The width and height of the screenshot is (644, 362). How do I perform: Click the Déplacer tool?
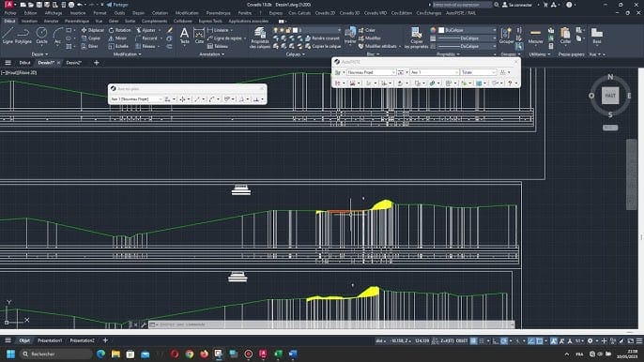92,30
